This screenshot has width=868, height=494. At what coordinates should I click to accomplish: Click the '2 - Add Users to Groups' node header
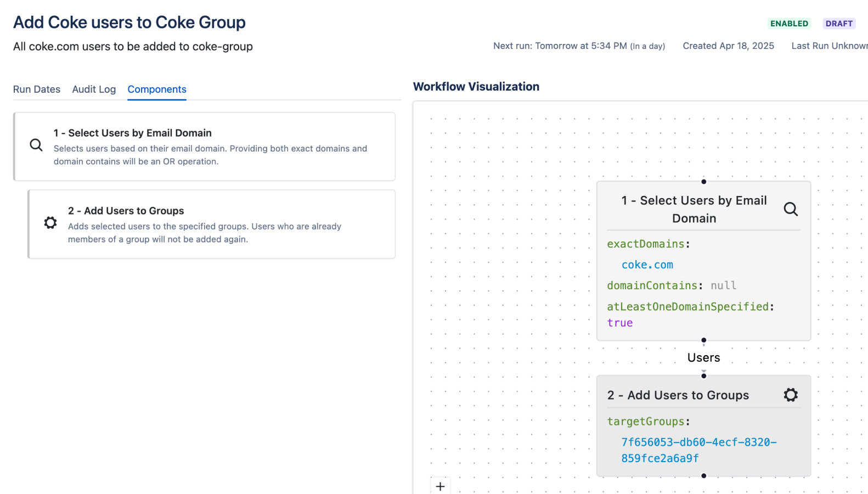[678, 395]
